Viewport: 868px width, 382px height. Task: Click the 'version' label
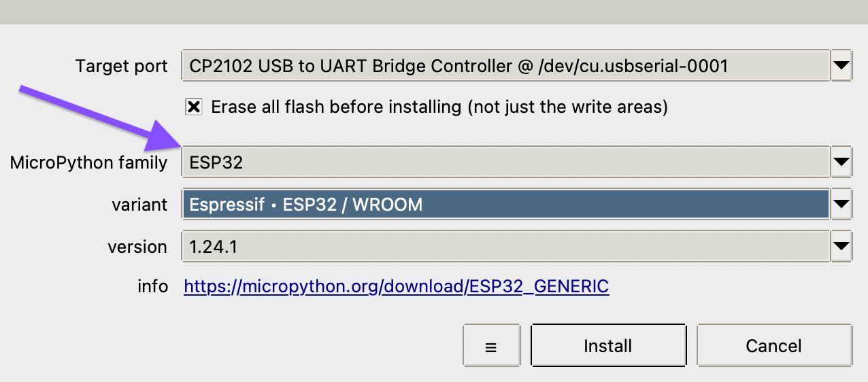137,246
